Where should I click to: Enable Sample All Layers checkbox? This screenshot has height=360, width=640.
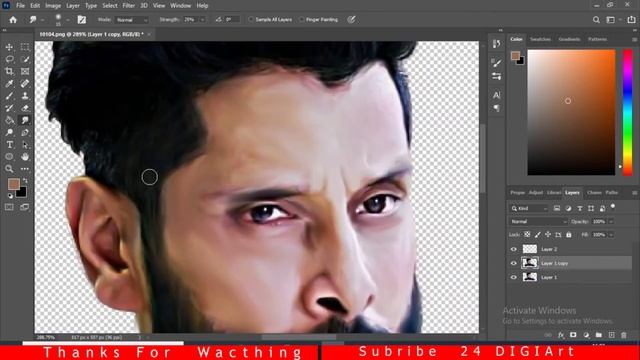point(251,20)
